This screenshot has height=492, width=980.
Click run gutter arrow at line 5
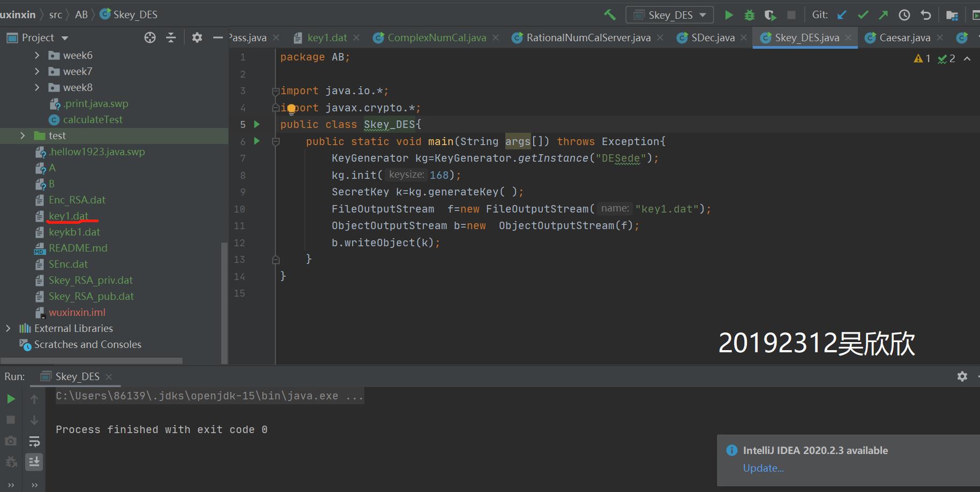click(x=257, y=124)
